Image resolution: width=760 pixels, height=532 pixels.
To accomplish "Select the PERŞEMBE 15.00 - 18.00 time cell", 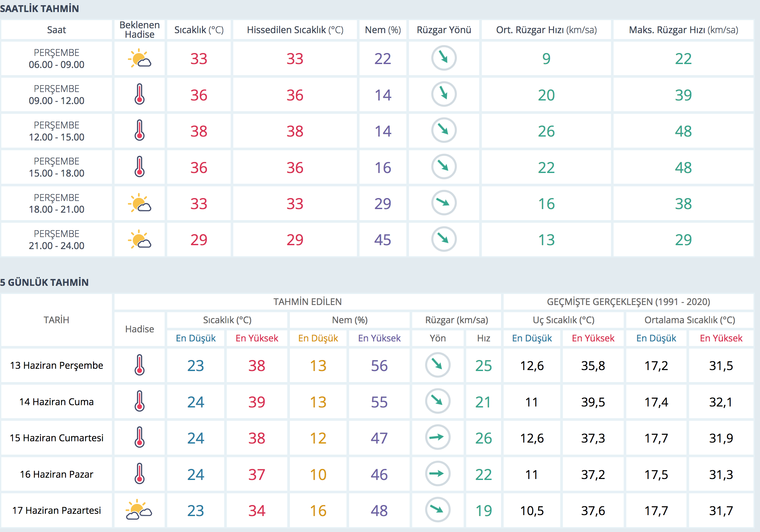I will pos(57,167).
